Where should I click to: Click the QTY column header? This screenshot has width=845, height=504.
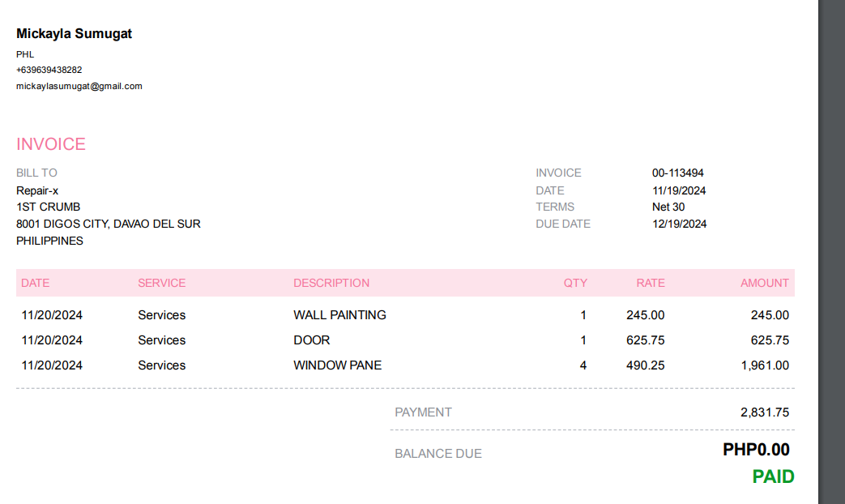click(x=575, y=283)
